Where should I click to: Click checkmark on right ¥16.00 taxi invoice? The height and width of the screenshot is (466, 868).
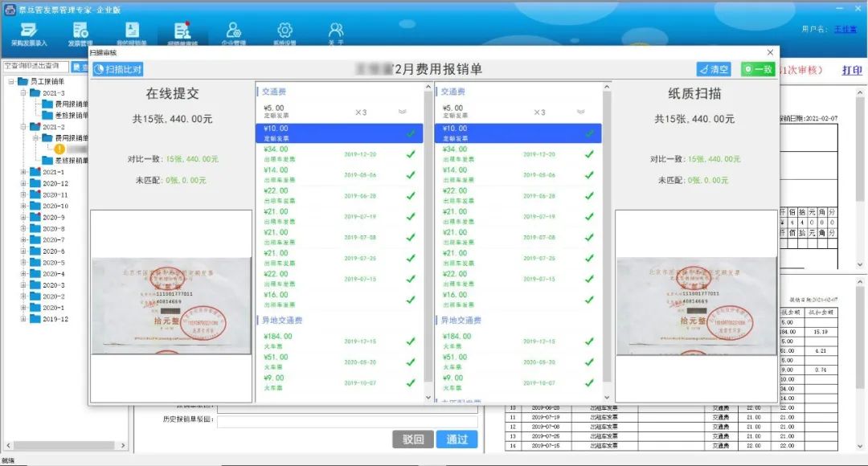[590, 299]
